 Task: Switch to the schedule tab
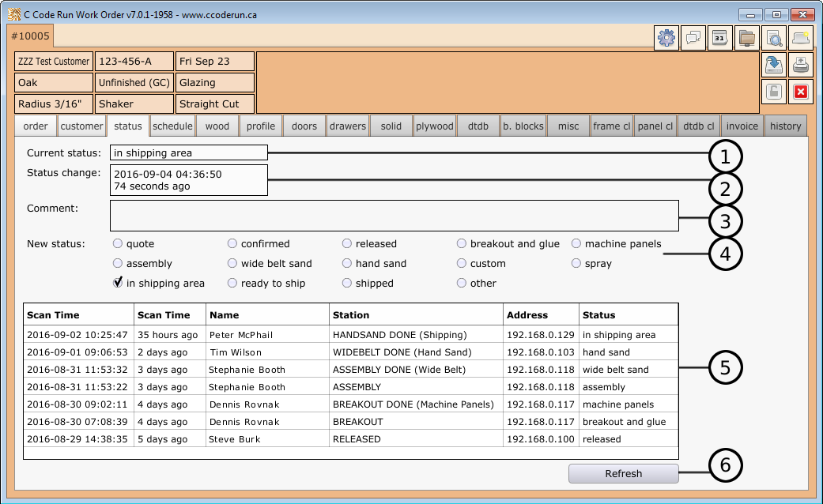[172, 126]
